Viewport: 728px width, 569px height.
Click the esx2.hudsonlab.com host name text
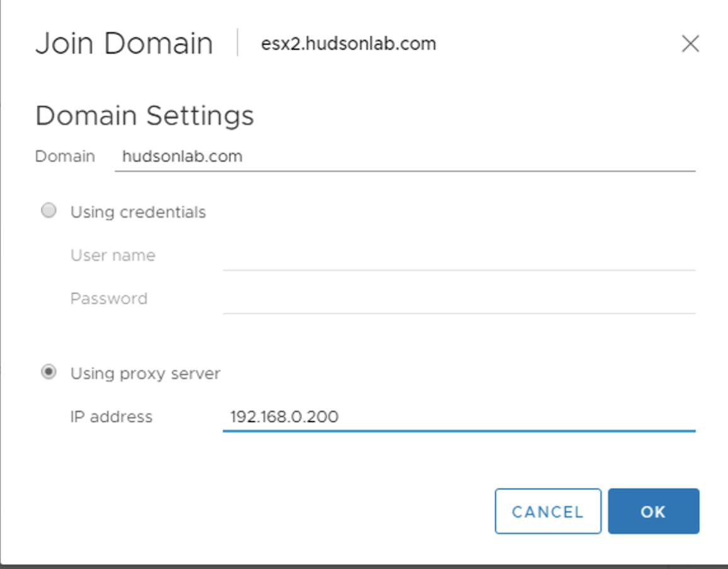[x=349, y=44]
